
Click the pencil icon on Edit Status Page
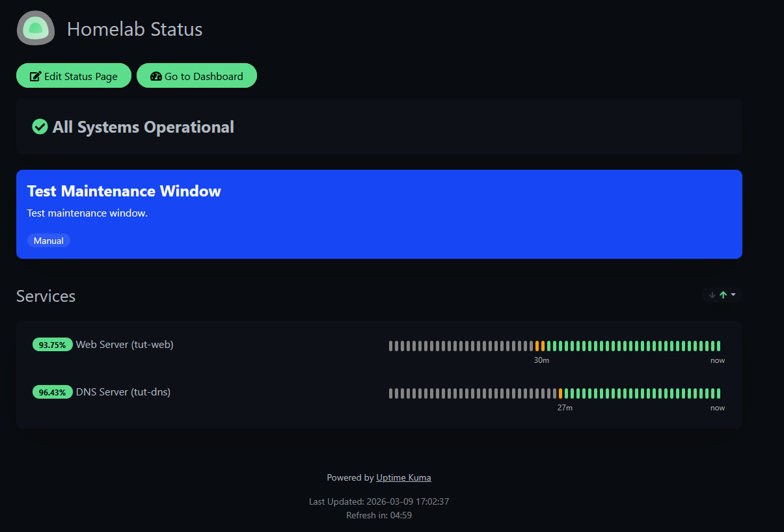[37, 75]
